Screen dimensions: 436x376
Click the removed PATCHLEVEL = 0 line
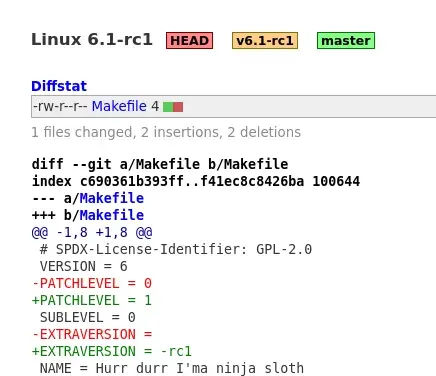92,283
